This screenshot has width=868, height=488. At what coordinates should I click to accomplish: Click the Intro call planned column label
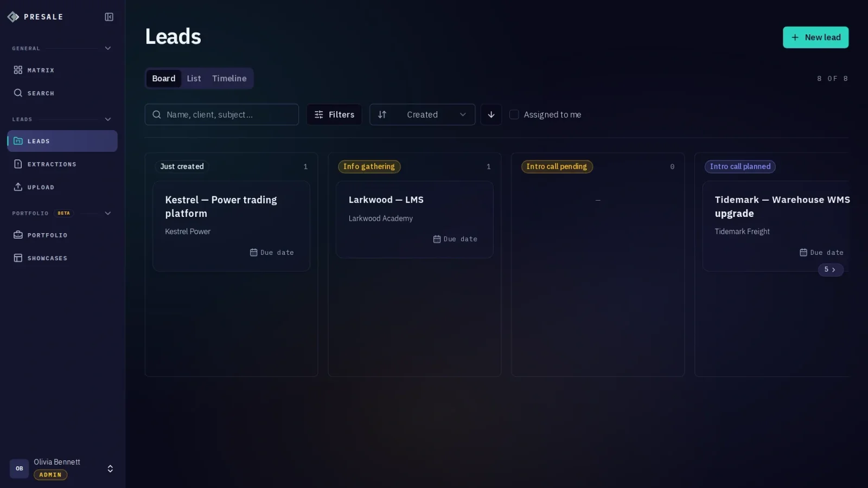click(x=740, y=166)
